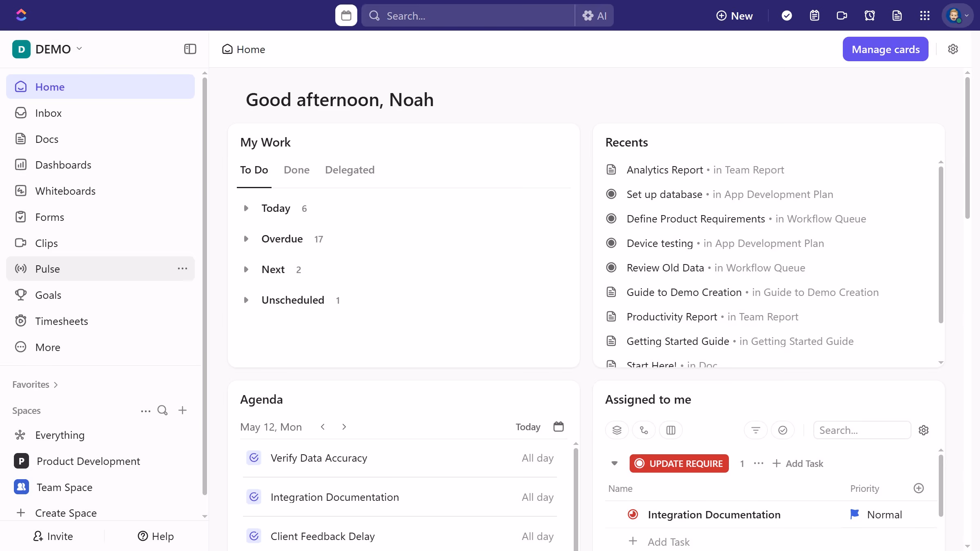Expand the Next group

(x=246, y=269)
